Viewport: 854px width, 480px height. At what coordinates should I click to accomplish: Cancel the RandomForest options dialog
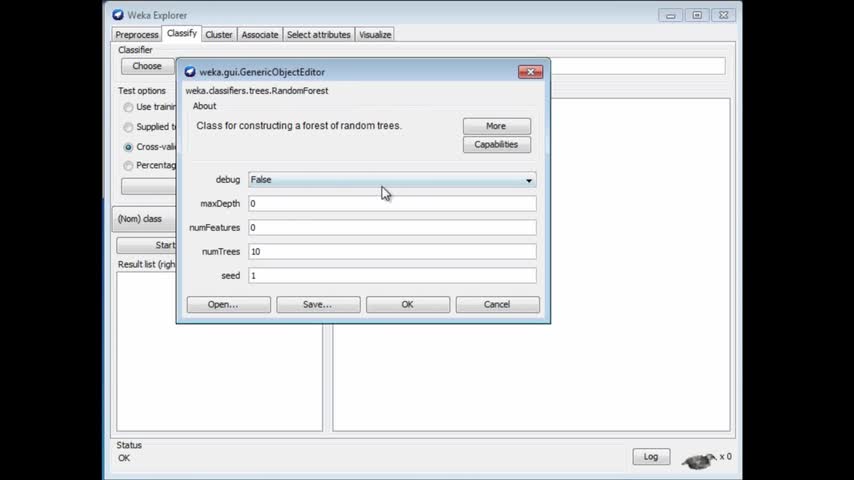[x=497, y=305]
